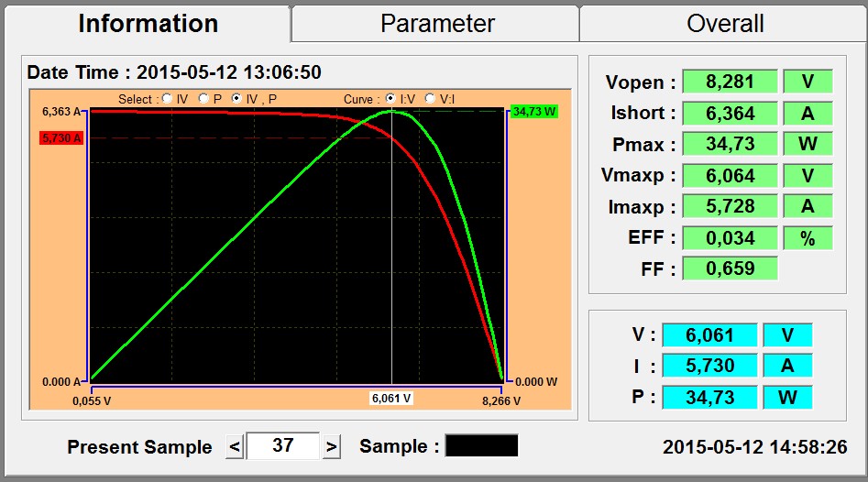Click the black Sample indicator box
Image resolution: width=868 pixels, height=482 pixels.
[481, 445]
